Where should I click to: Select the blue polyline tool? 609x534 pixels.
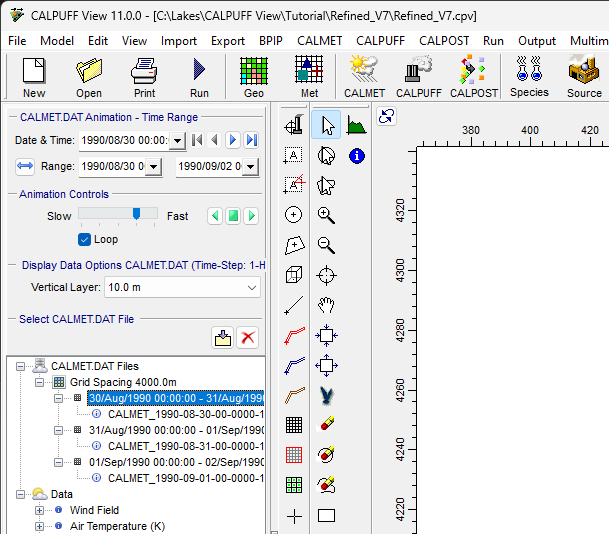pyautogui.click(x=294, y=365)
